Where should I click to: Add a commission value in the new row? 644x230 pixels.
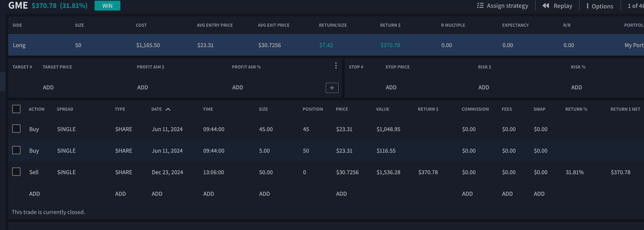coord(467,194)
